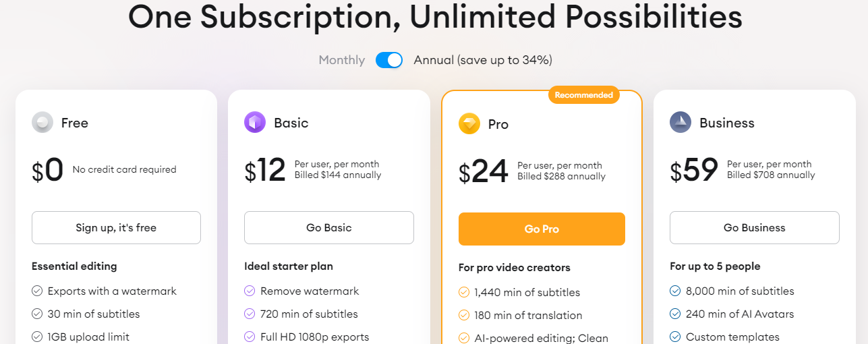Screen dimensions: 868x344
Task: Click the Business plan sailboat icon
Action: pos(681,123)
